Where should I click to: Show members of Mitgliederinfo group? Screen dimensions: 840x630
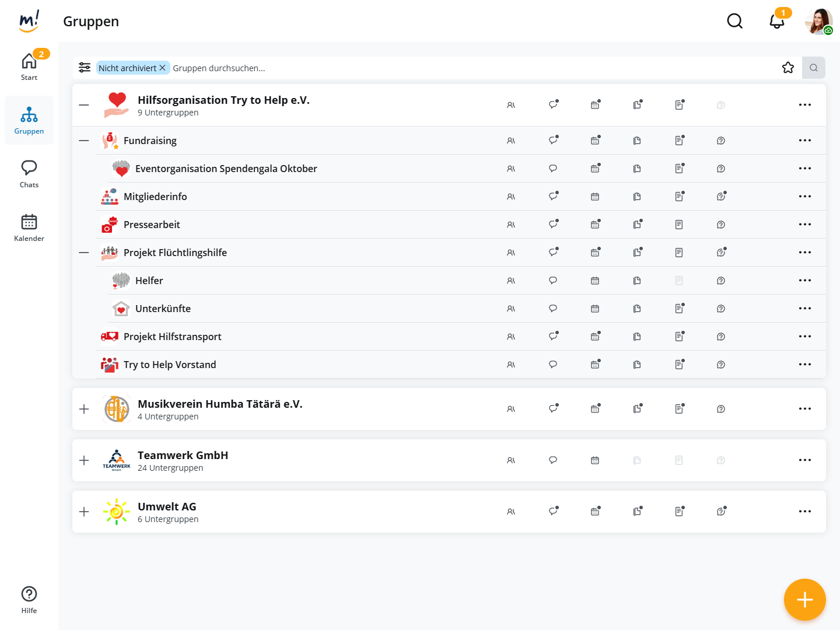[x=511, y=197]
